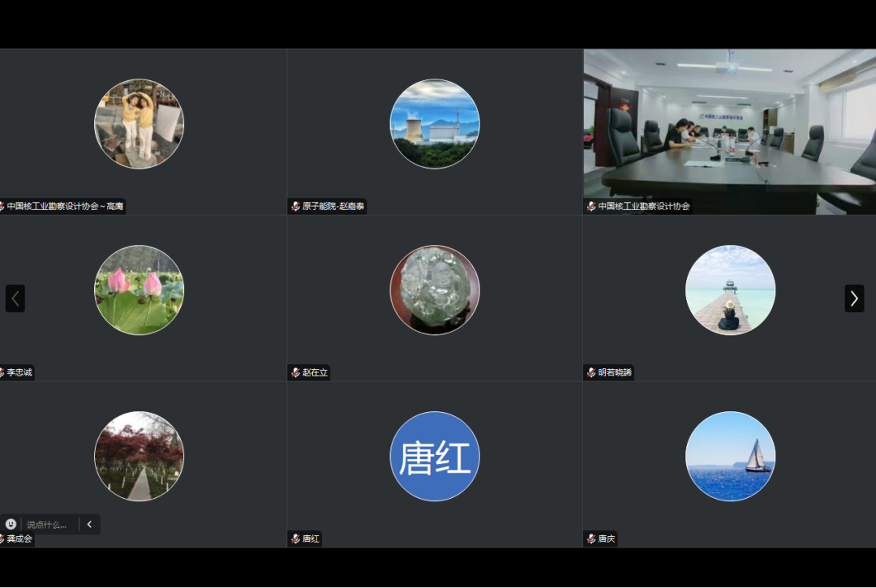Type in the 说点什么 chat field
This screenshot has height=588, width=876.
coord(49,525)
